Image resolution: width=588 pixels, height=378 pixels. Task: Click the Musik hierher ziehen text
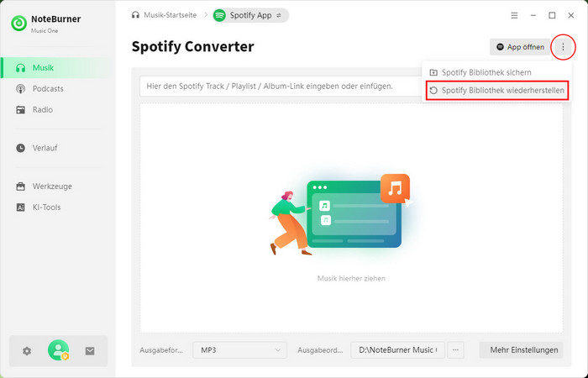(x=351, y=278)
